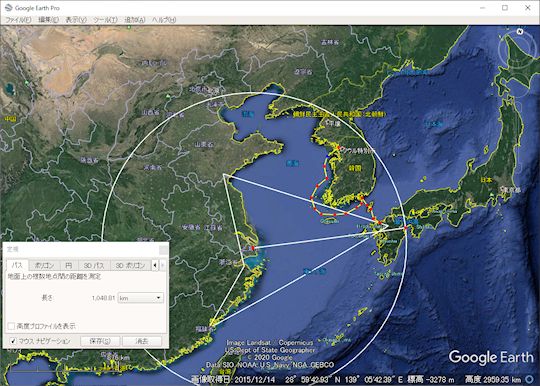Maximize the Google Earth Pro window
Image resolution: width=540 pixels, height=386 pixels.
coord(505,8)
